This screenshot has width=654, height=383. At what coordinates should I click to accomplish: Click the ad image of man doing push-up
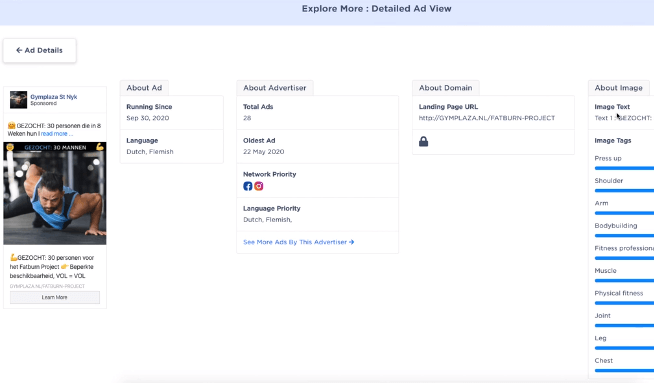click(x=55, y=193)
